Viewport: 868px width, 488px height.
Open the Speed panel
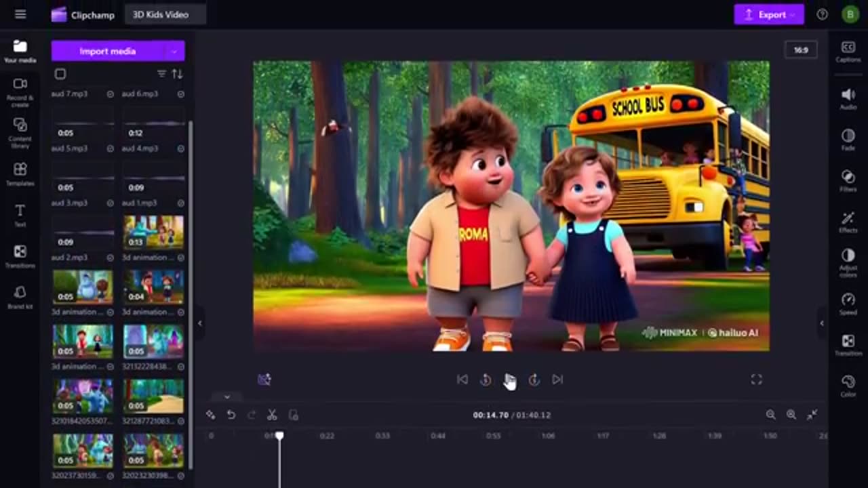pos(848,303)
